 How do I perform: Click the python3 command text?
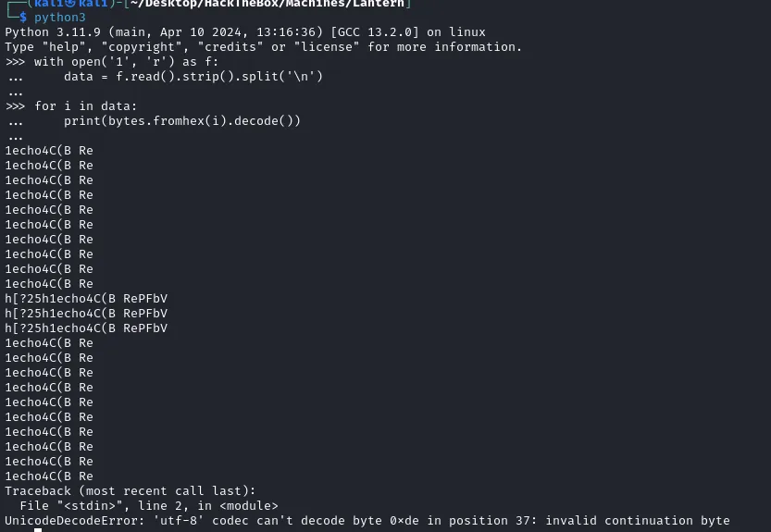59,18
